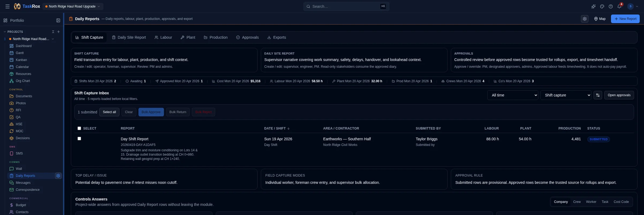The image size is (644, 215).
Task: Switch to Approvals tab
Action: pyautogui.click(x=247, y=37)
